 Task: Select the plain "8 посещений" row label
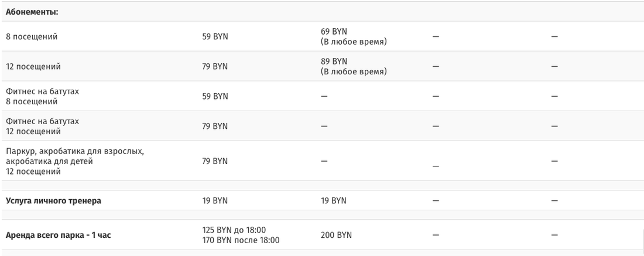tap(32, 36)
